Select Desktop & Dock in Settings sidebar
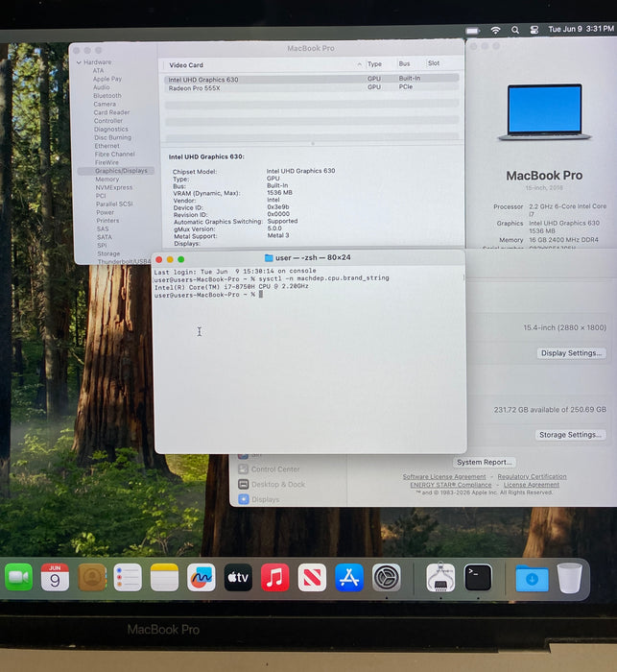This screenshot has width=617, height=672. click(x=272, y=484)
